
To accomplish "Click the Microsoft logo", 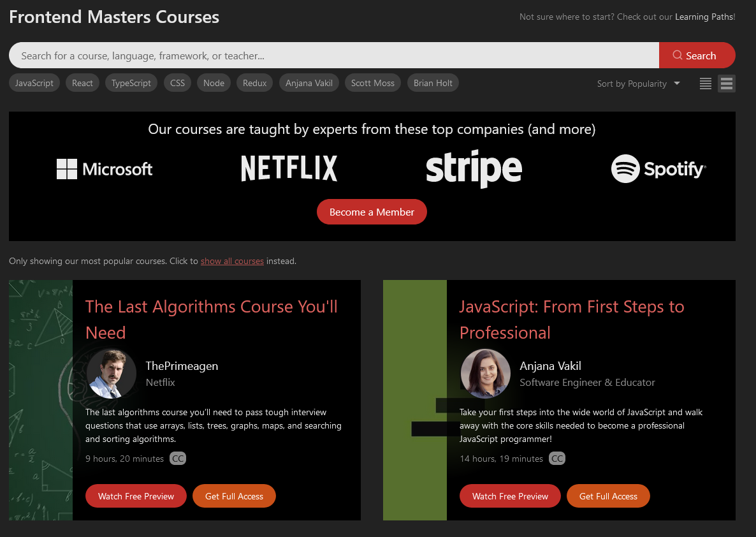I will click(105, 169).
